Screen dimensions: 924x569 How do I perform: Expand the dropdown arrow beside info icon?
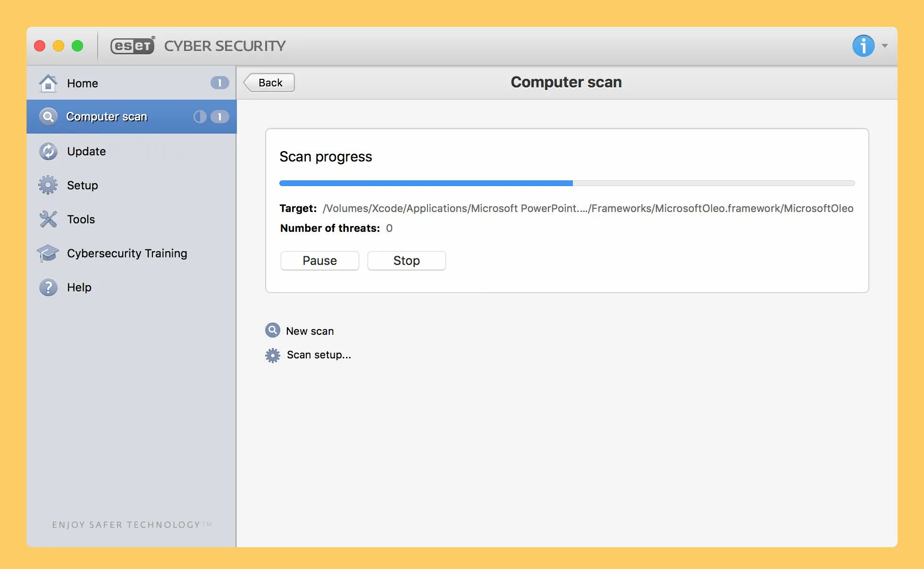click(885, 46)
